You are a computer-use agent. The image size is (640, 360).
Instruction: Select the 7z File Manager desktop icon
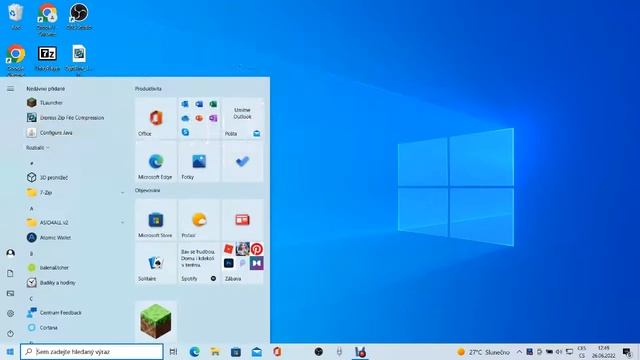[x=47, y=59]
